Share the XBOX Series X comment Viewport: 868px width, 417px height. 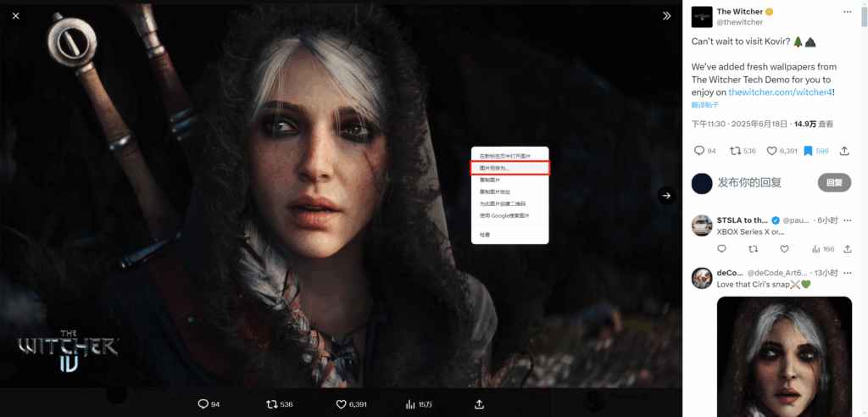[x=848, y=249]
